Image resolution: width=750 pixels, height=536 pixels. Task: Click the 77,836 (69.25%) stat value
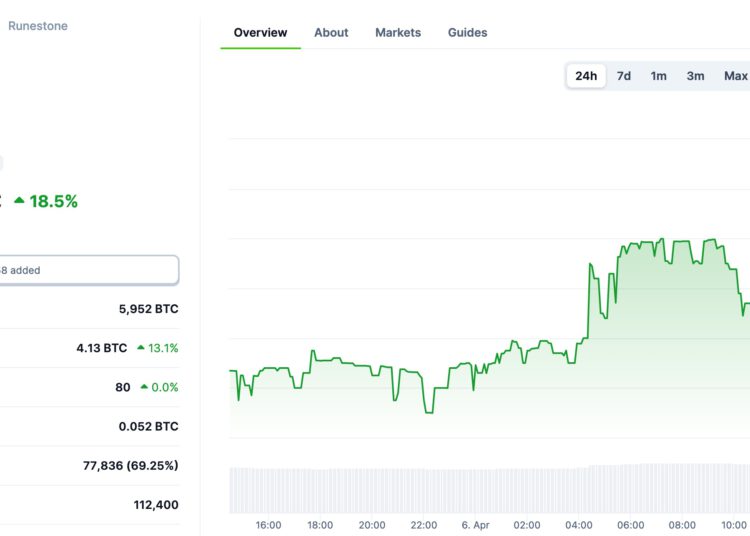(x=130, y=466)
